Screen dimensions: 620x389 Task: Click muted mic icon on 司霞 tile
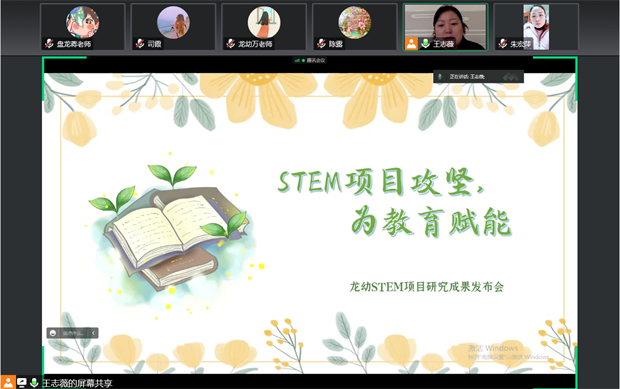tap(140, 43)
